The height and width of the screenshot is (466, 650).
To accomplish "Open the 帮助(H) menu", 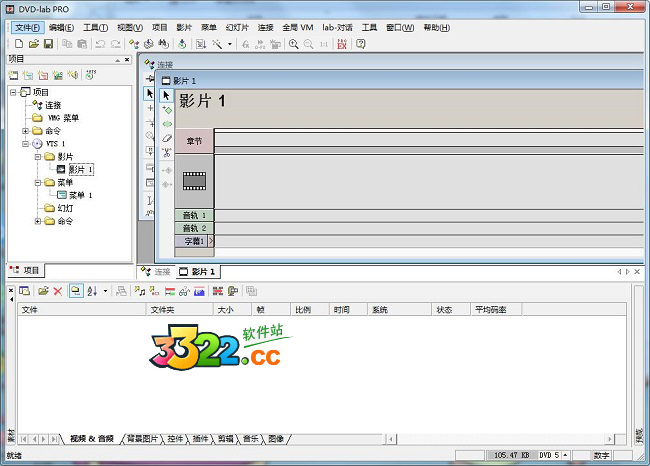I will click(x=436, y=27).
